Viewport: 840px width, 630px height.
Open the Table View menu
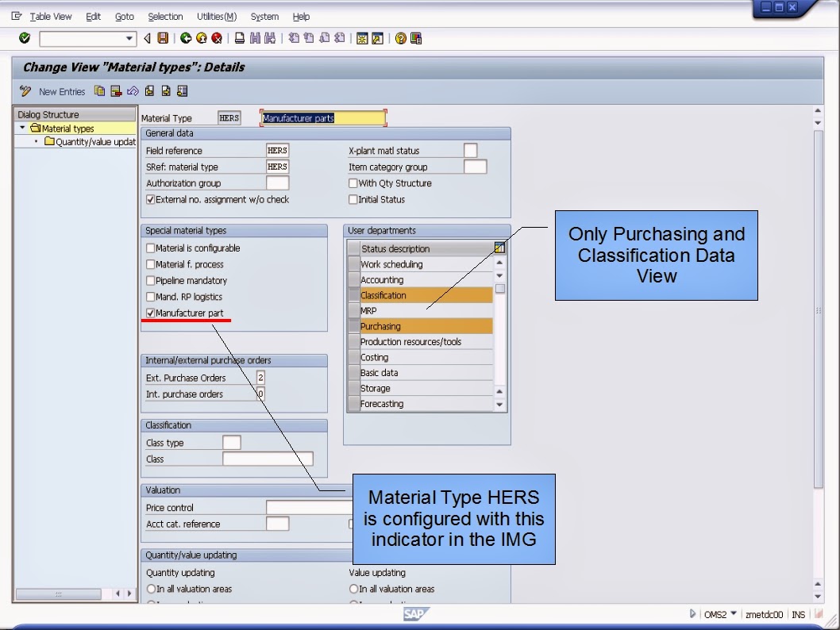[x=50, y=17]
